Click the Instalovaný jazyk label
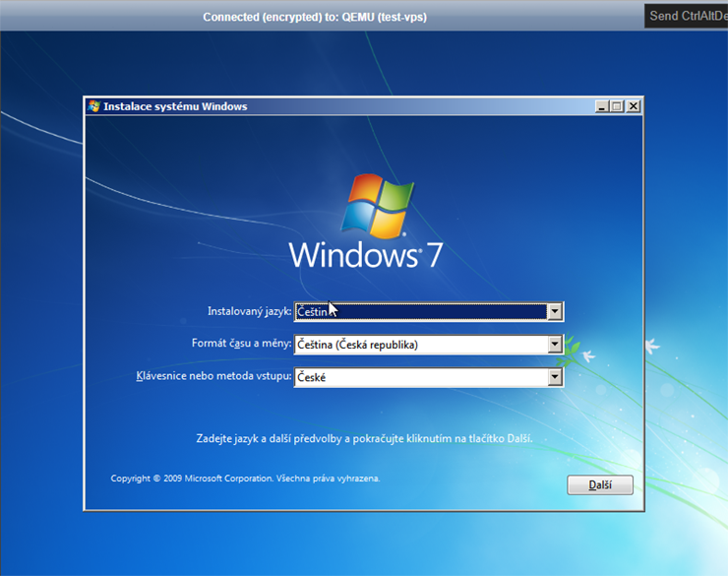 249,311
